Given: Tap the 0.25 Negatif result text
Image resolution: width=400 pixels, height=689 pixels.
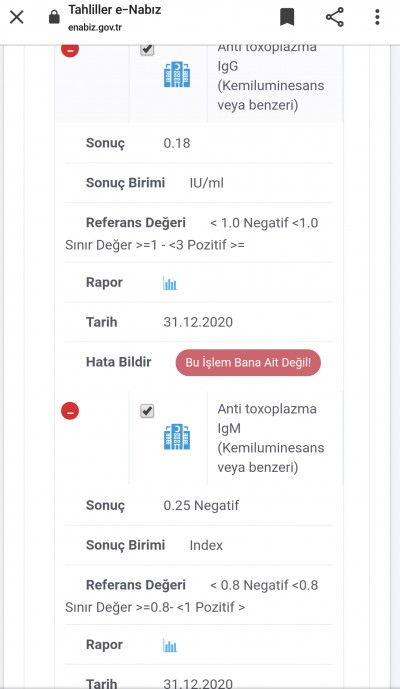Looking at the screenshot, I should (201, 505).
